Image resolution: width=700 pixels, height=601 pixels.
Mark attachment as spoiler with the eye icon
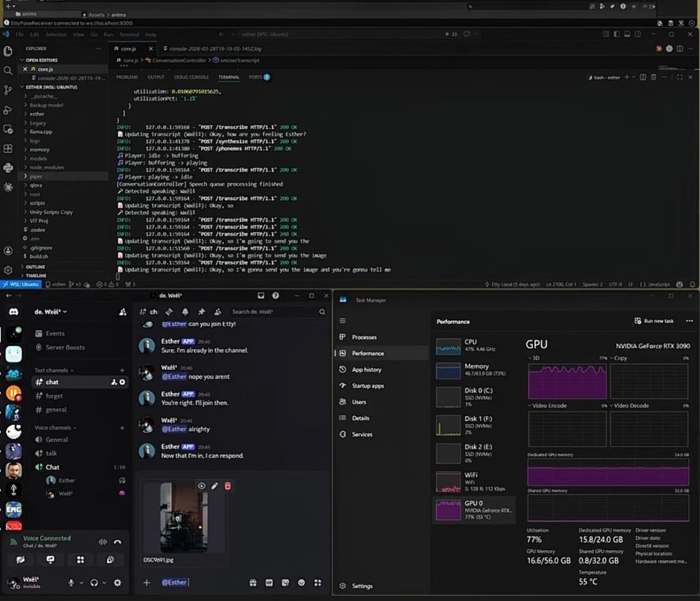coord(202,485)
